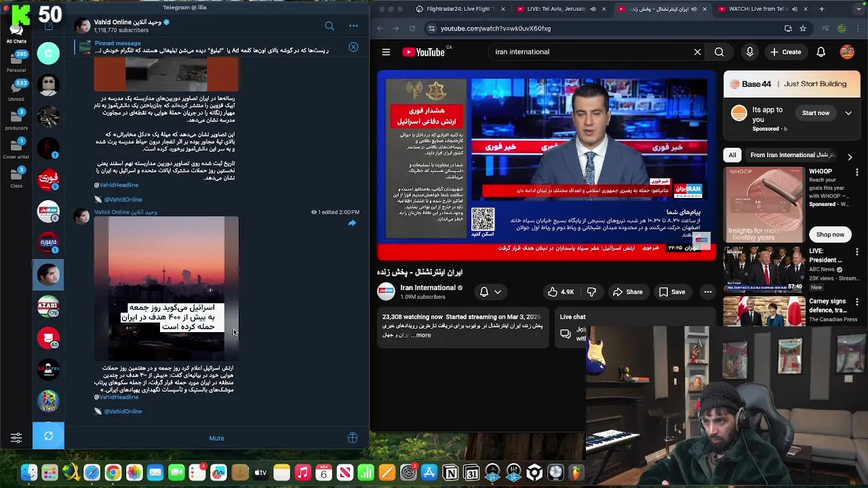Open the YouTube Create menu
This screenshot has width=868, height=488.
pyautogui.click(x=786, y=52)
